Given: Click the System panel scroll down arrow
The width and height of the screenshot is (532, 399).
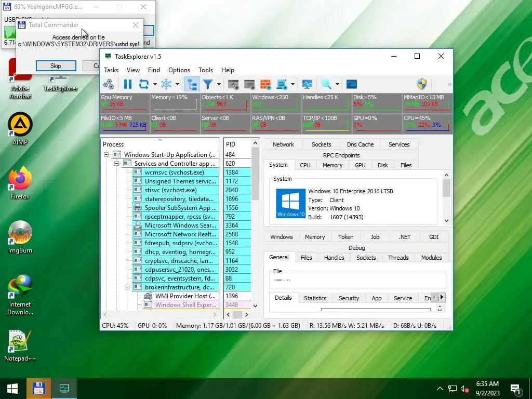Looking at the screenshot, I should point(446,220).
